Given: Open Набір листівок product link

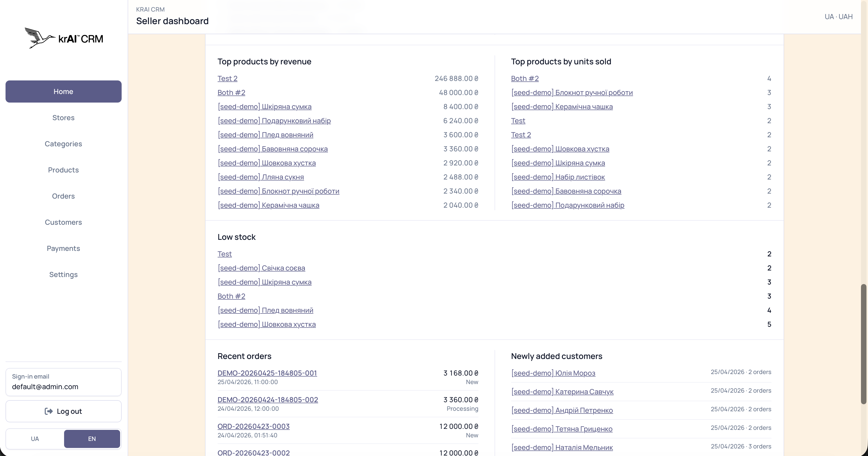Looking at the screenshot, I should pos(558,177).
